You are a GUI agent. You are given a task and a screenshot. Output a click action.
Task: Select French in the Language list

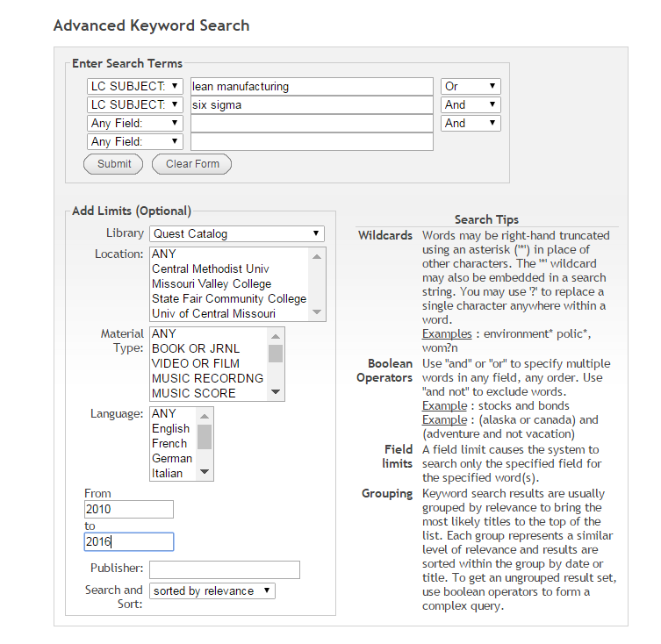tap(173, 443)
